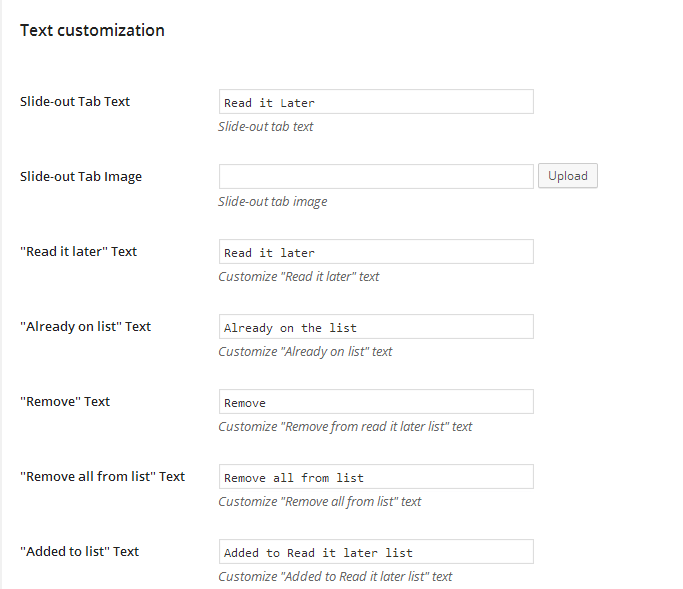Click the bold "Slide-out Tab Image" field label
Image resolution: width=683 pixels, height=589 pixels.
point(81,176)
